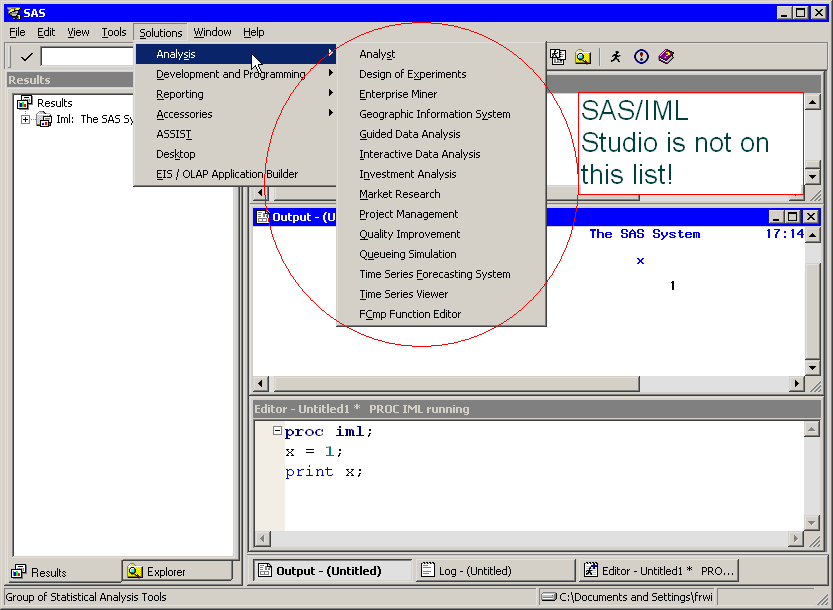
Task: Launch Time Series Viewer
Action: pyautogui.click(x=441, y=294)
